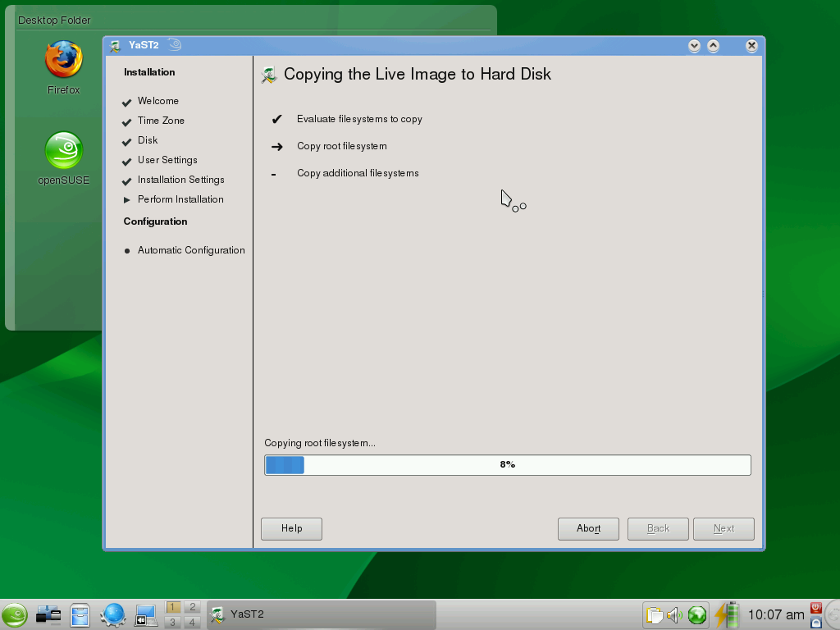840x630 pixels.
Task: Click the Help button
Action: pos(290,528)
